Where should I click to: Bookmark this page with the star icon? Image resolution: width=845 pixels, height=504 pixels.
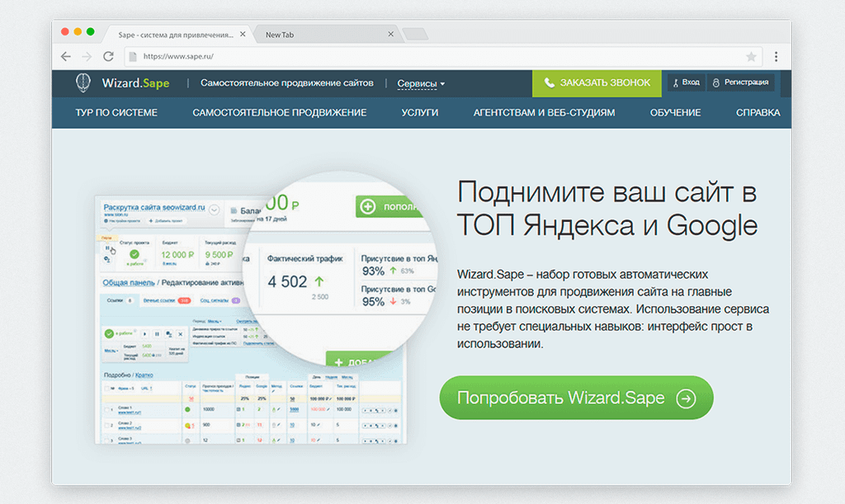751,57
